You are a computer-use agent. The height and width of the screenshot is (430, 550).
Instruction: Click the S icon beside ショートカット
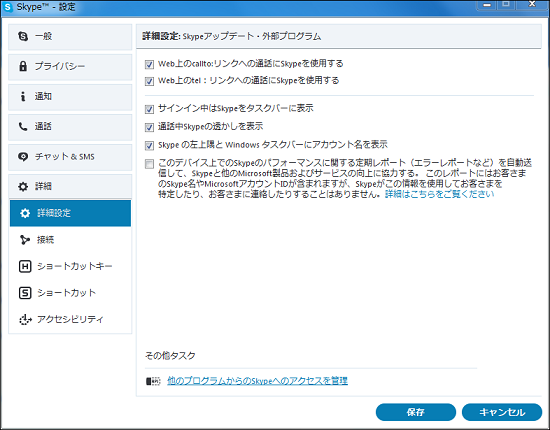pyautogui.click(x=25, y=293)
